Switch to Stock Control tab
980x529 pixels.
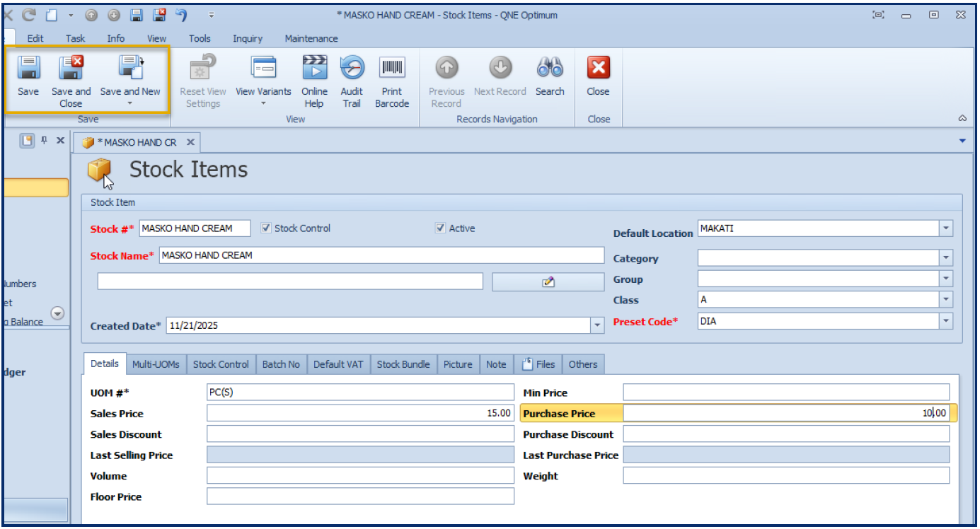221,364
